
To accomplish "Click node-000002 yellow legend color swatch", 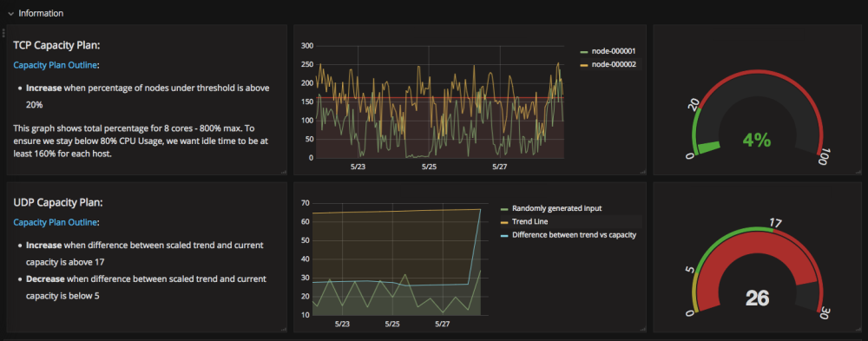I will click(x=583, y=65).
